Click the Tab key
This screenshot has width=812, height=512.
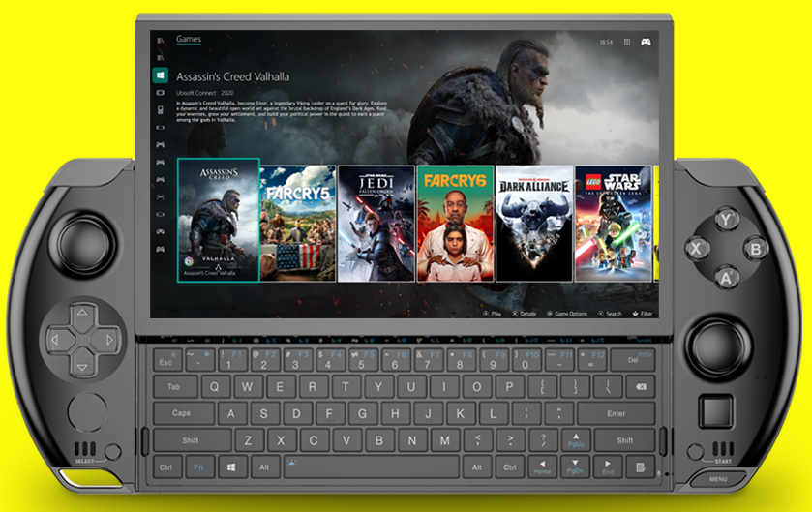click(175, 387)
